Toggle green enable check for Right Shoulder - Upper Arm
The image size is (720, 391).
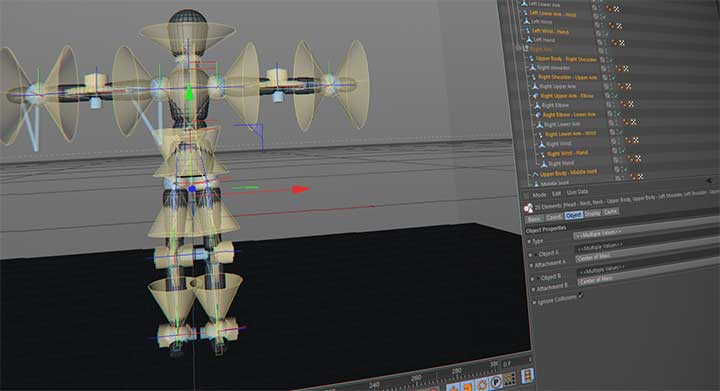tap(613, 78)
